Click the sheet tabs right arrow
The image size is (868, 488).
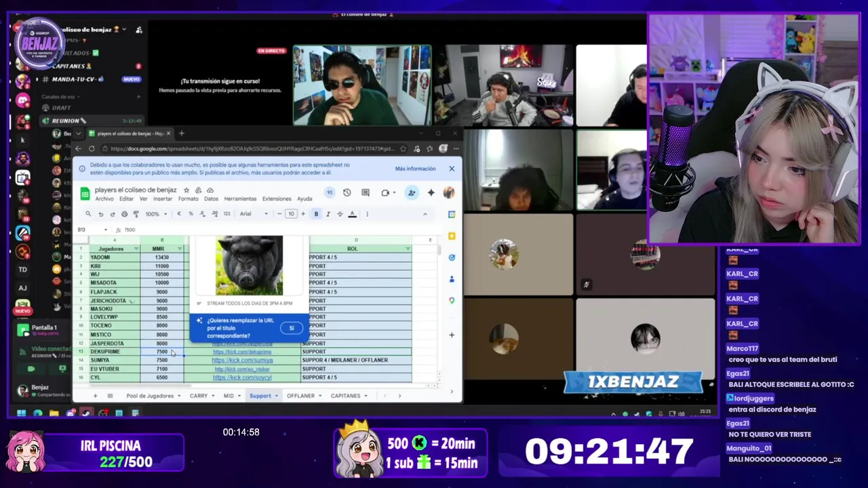pos(399,396)
